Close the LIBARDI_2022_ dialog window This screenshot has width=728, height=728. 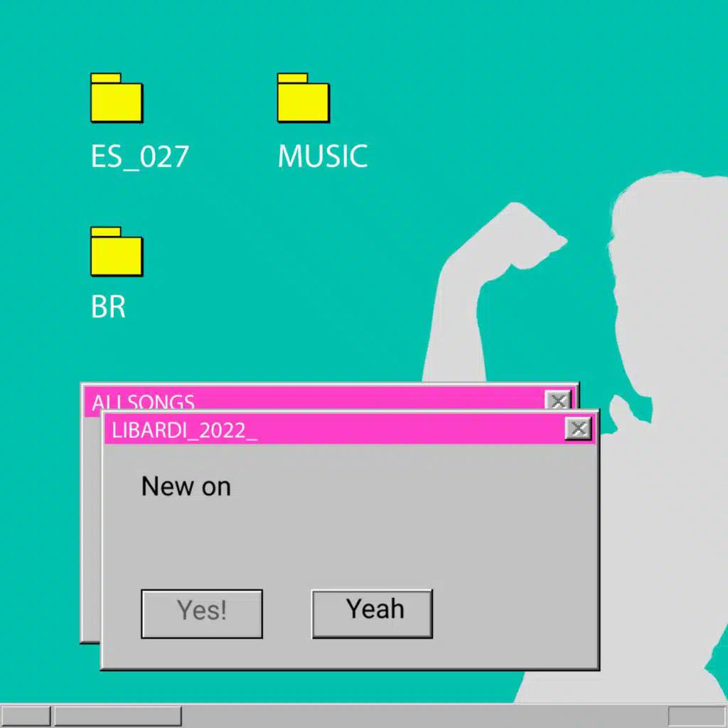(579, 428)
